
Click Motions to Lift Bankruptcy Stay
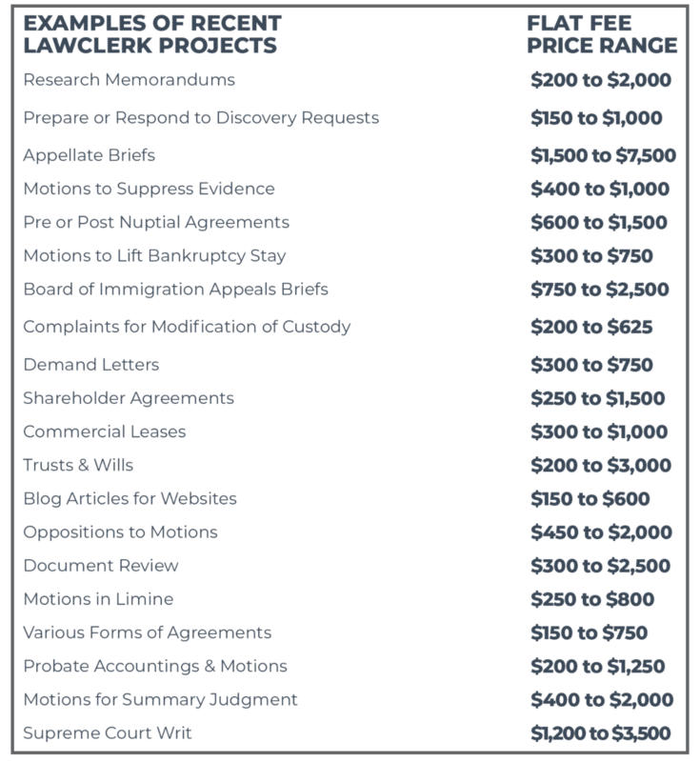point(155,256)
